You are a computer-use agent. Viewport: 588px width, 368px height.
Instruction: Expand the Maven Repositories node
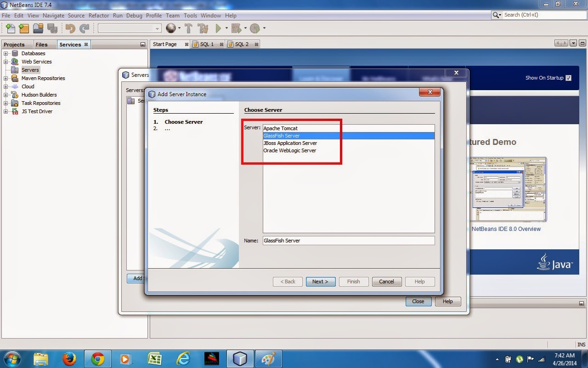[6, 78]
